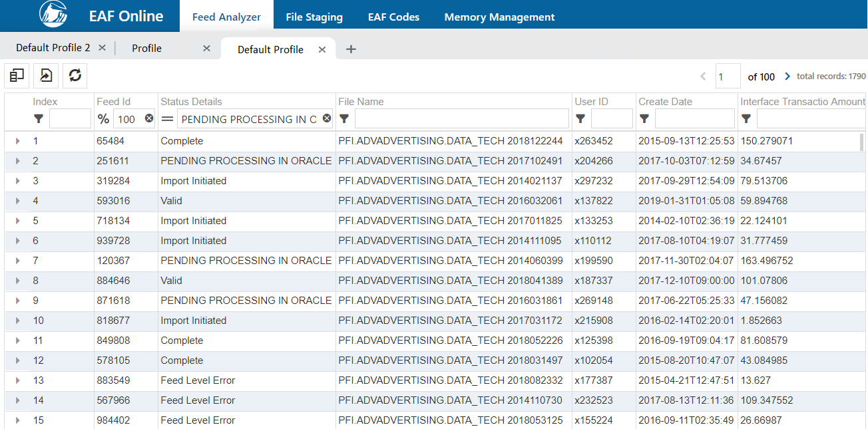Open the Interface Transaction Amount filter icon
Image resolution: width=868 pixels, height=429 pixels.
click(x=746, y=119)
